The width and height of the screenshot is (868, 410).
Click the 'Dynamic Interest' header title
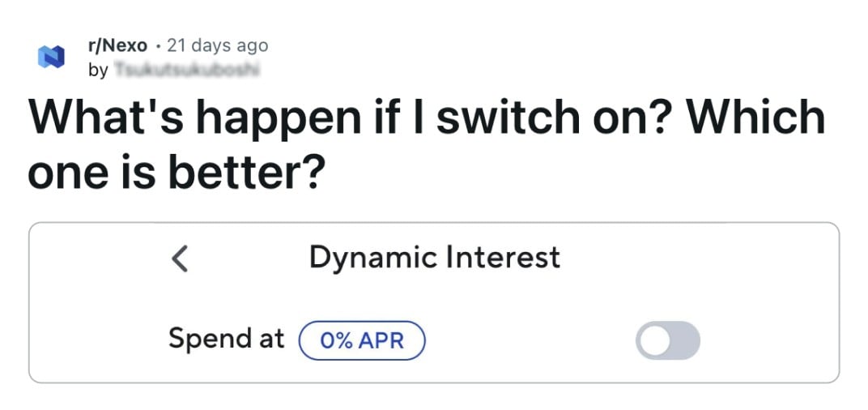(x=434, y=258)
